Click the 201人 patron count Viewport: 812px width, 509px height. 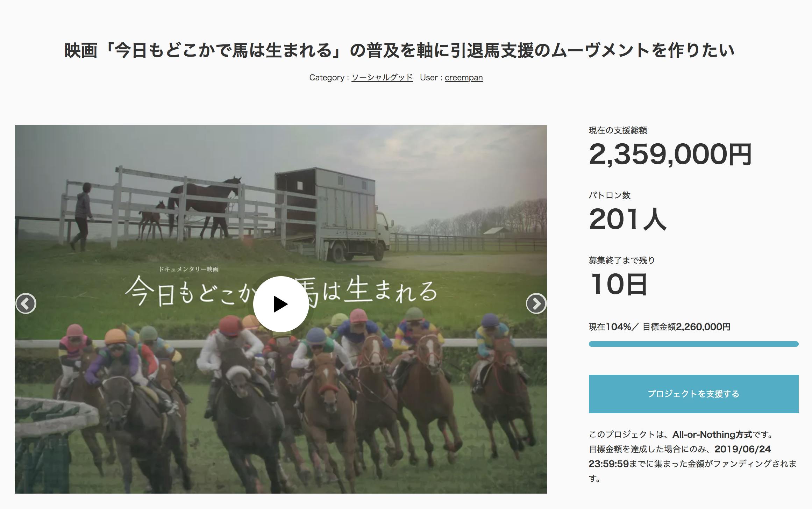pos(628,219)
